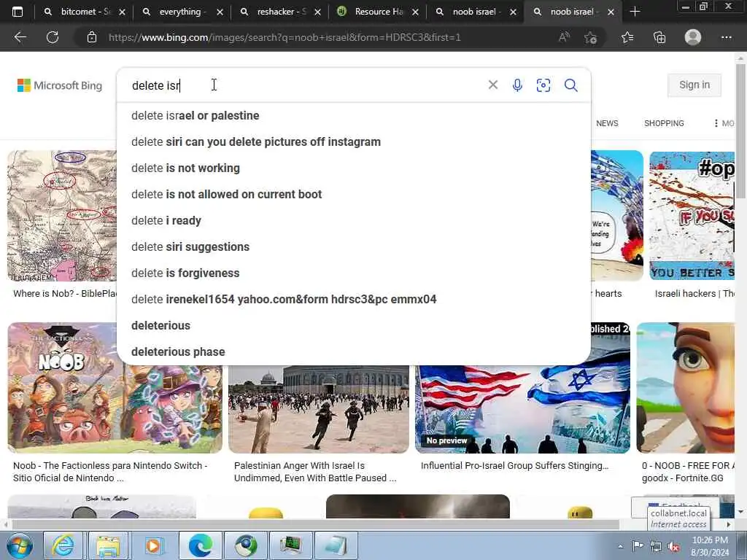747x560 pixels.
Task: Open visual search camera icon
Action: click(543, 85)
